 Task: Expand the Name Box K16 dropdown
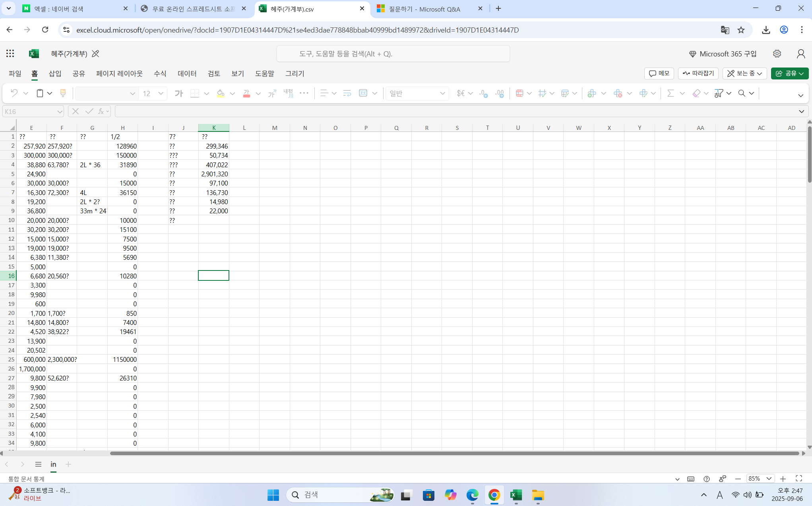point(60,112)
